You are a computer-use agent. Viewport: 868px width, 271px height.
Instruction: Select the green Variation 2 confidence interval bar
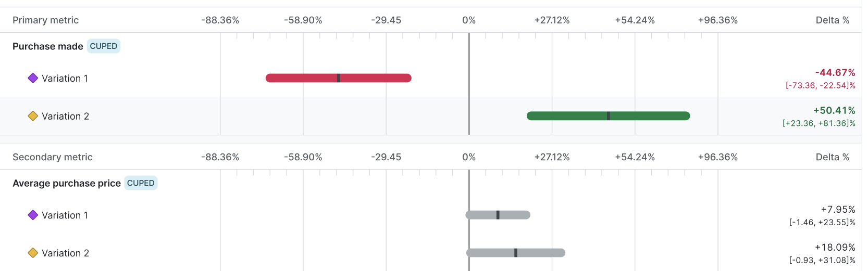coord(568,116)
